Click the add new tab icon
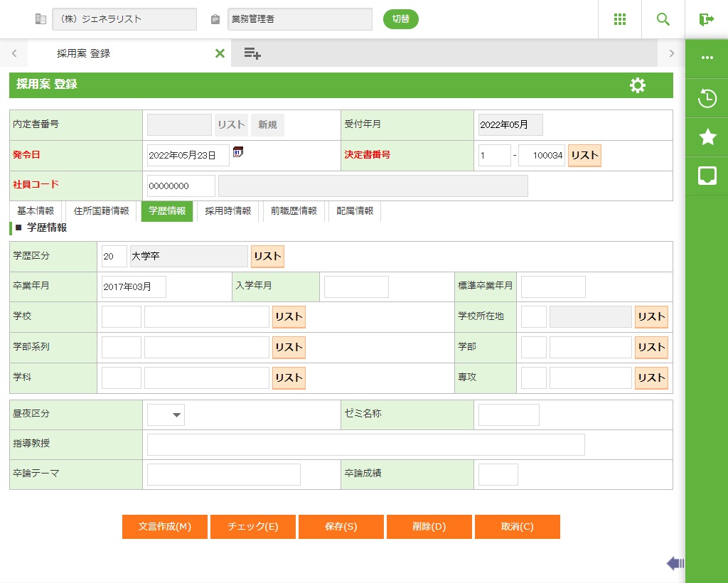Viewport: 728px width, 583px height. tap(252, 53)
